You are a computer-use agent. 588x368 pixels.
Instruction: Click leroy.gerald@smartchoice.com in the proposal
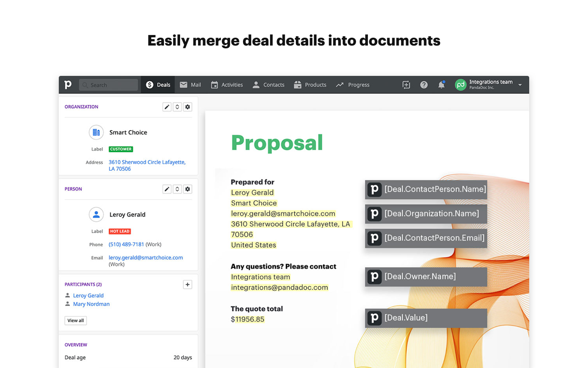pyautogui.click(x=283, y=213)
